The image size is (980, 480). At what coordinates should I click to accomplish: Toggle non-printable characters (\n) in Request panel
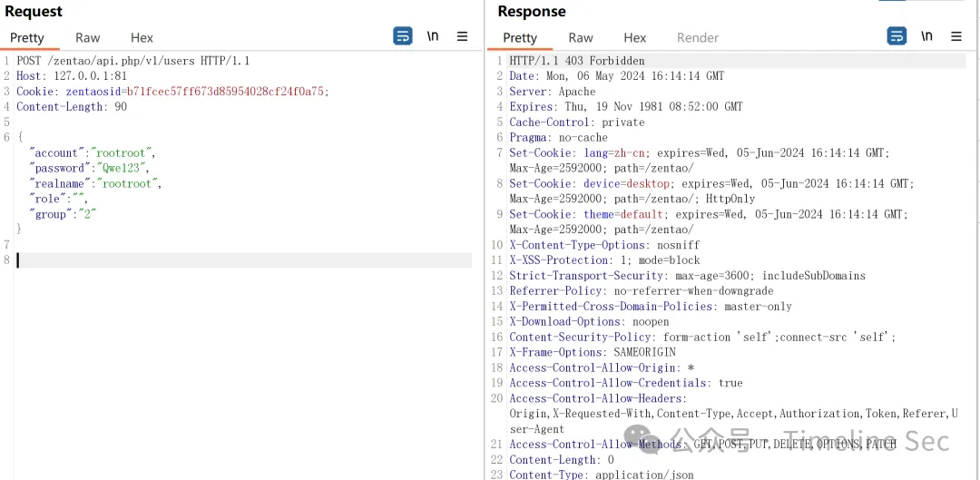(x=433, y=36)
